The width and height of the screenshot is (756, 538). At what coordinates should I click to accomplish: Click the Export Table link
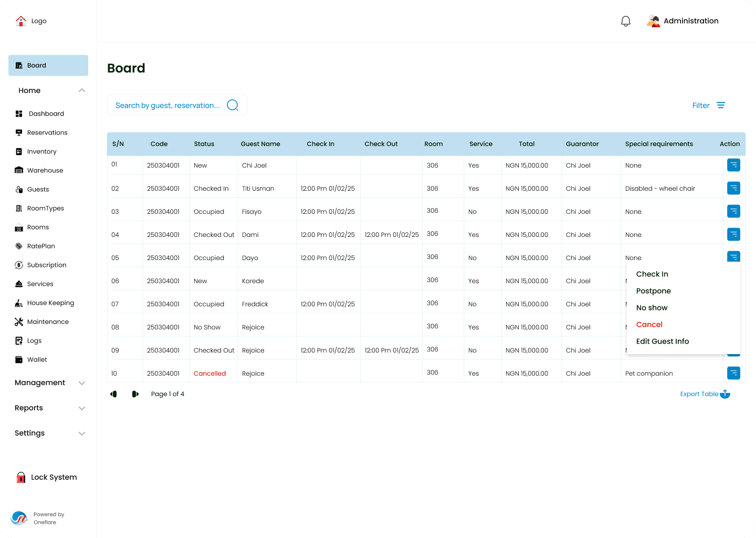click(x=699, y=394)
